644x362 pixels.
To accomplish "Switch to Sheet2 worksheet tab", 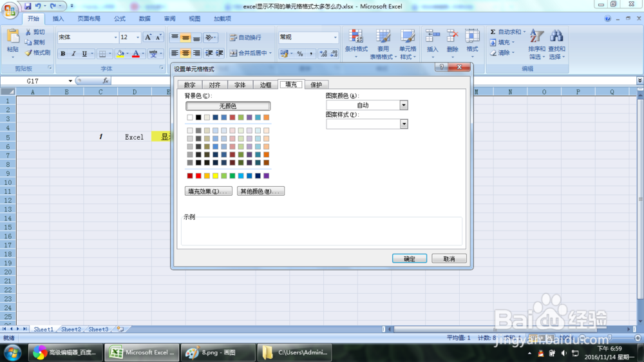I will 71,329.
